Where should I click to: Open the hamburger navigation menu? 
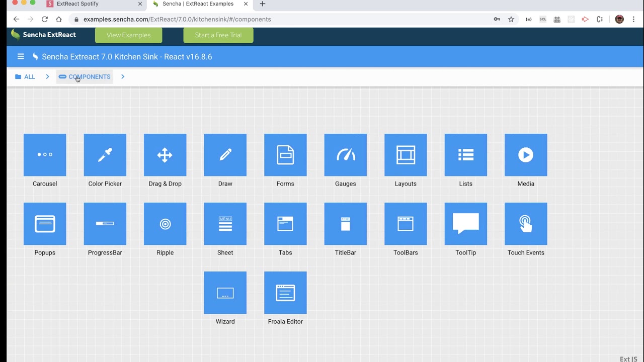point(21,57)
